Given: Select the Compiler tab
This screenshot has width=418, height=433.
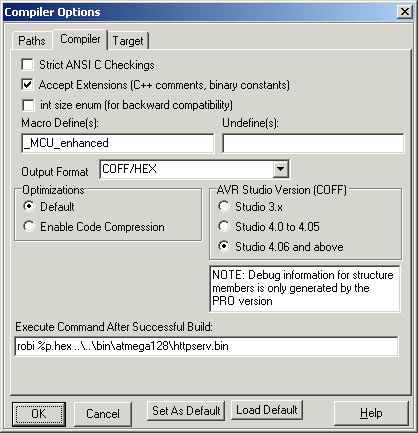Looking at the screenshot, I should point(80,39).
